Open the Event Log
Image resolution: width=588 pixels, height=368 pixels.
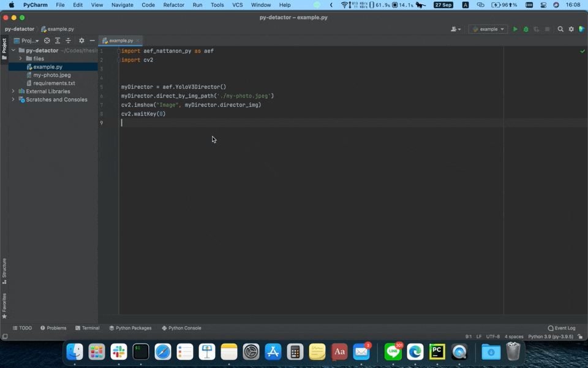click(x=562, y=328)
